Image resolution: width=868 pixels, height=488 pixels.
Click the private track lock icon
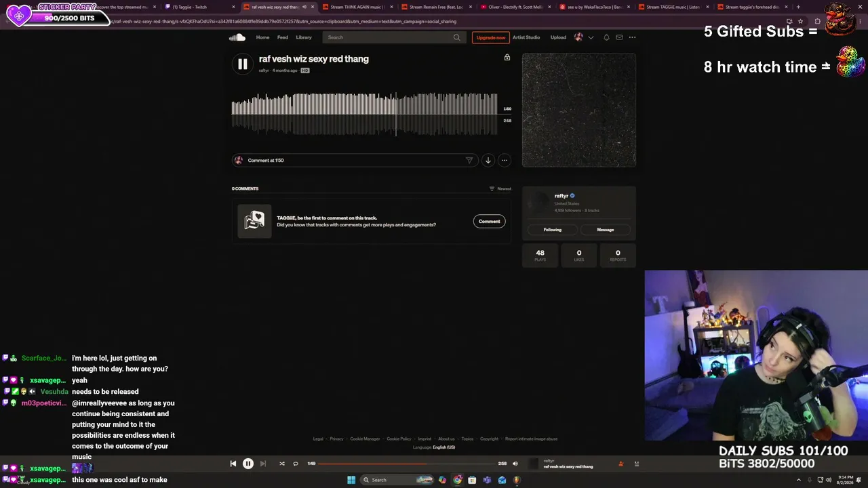[507, 58]
